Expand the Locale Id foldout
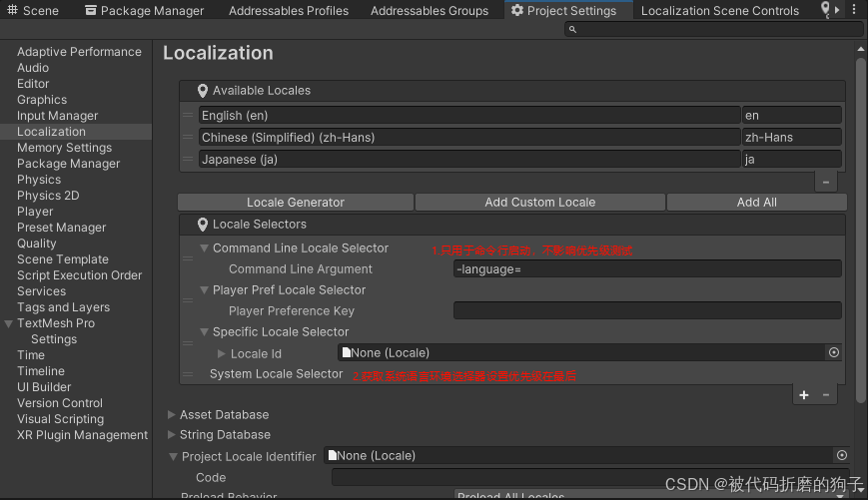The image size is (868, 500). pyautogui.click(x=222, y=353)
